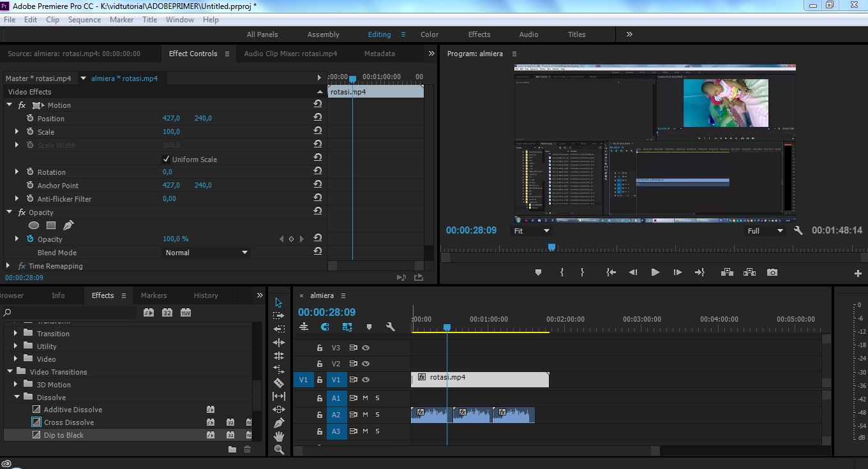Image resolution: width=868 pixels, height=469 pixels.
Task: Click the Export Frame camera icon
Action: [x=772, y=272]
